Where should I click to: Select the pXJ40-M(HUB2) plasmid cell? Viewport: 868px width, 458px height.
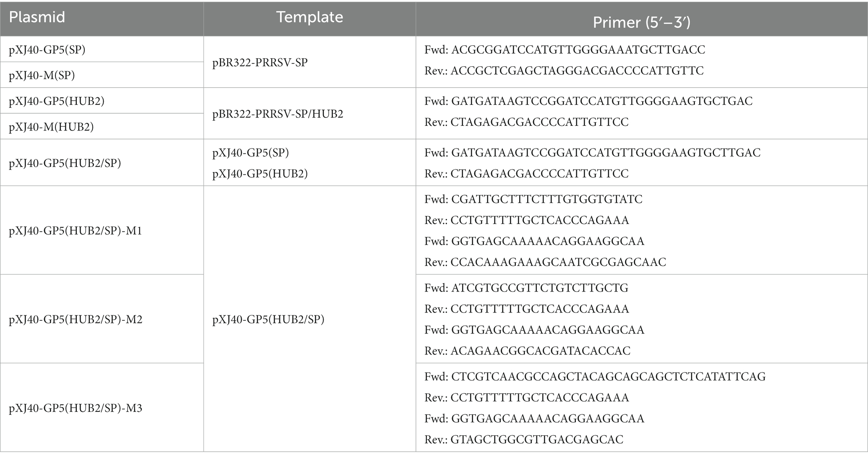tap(51, 127)
